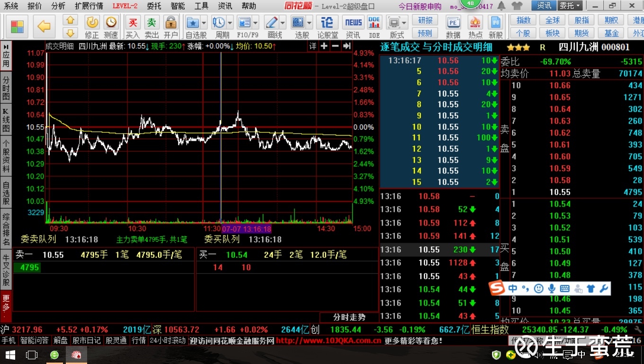
Task: Open Task View on the taskbar
Action: [x=32, y=355]
